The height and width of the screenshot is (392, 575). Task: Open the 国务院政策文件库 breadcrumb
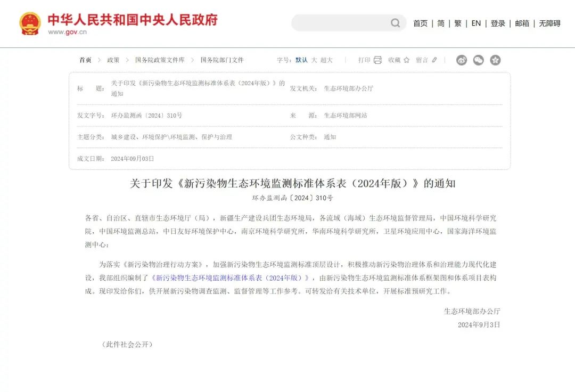tap(160, 60)
